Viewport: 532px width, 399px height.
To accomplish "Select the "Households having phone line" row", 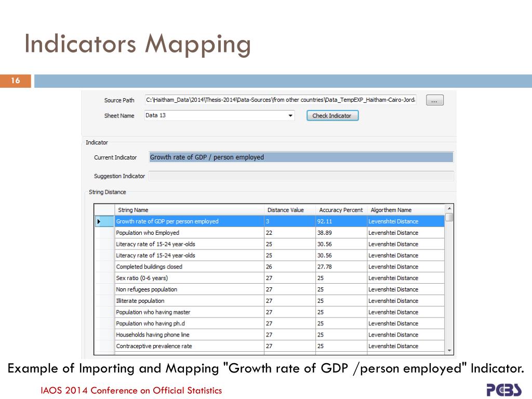I will tap(269, 335).
